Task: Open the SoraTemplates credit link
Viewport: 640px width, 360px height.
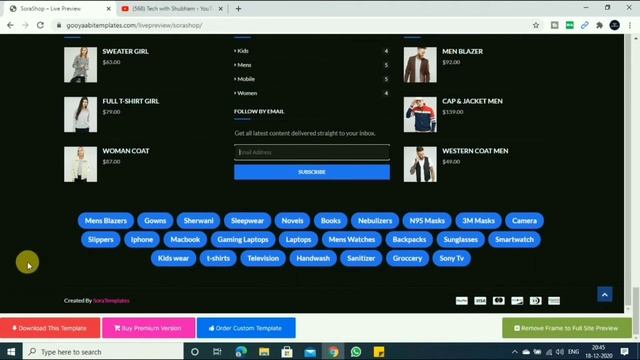Action: pyautogui.click(x=111, y=301)
